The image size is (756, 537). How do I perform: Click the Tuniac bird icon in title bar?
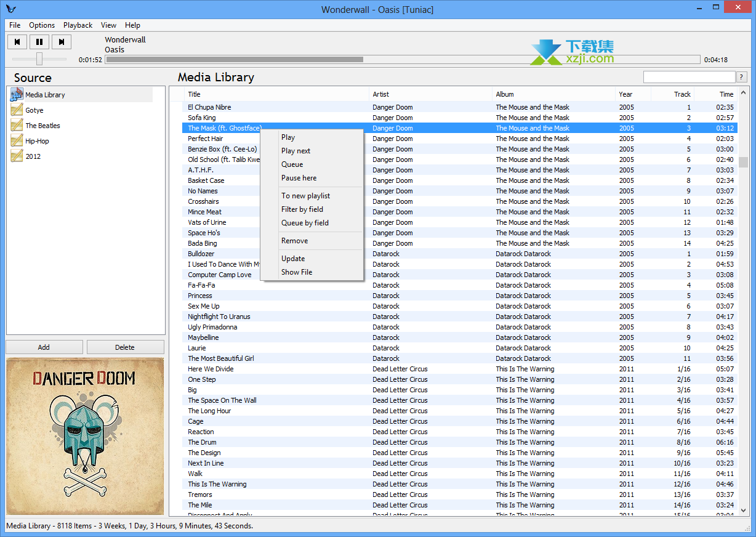[10, 9]
